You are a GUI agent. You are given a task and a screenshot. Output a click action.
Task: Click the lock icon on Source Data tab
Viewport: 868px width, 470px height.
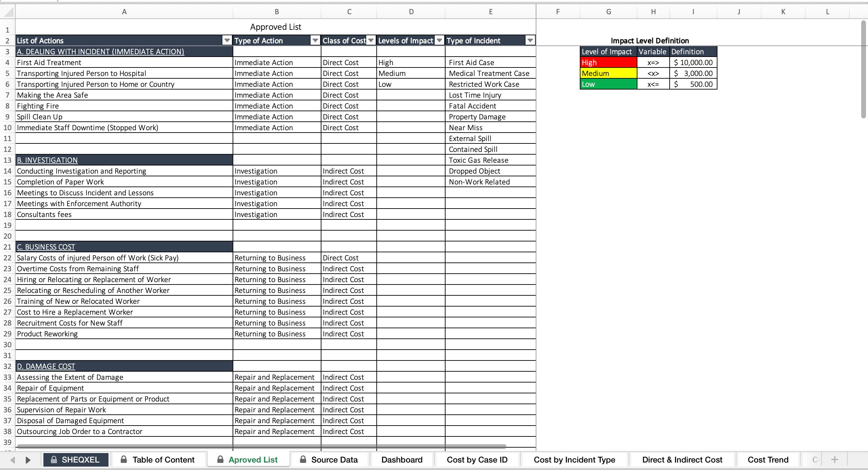[x=303, y=459]
